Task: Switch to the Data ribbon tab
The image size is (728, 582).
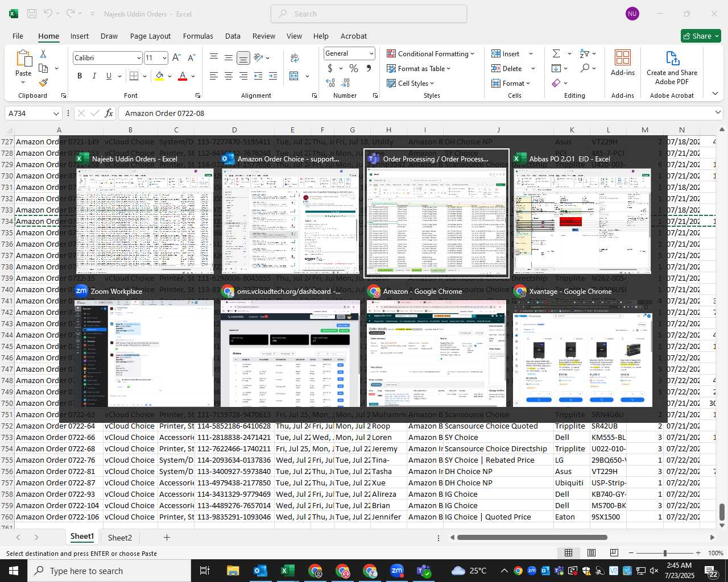Action: click(233, 36)
